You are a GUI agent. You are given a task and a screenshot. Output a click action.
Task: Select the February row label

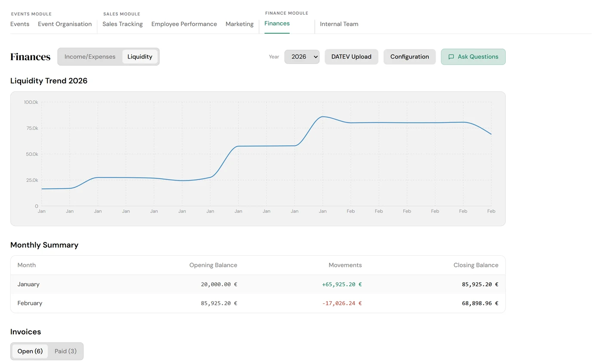coord(30,303)
